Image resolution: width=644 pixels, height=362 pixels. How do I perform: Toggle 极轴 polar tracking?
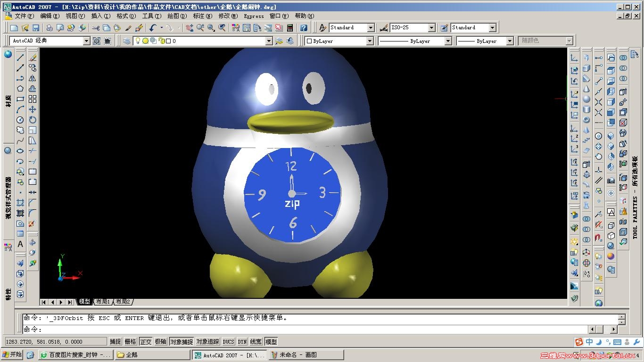coord(161,342)
